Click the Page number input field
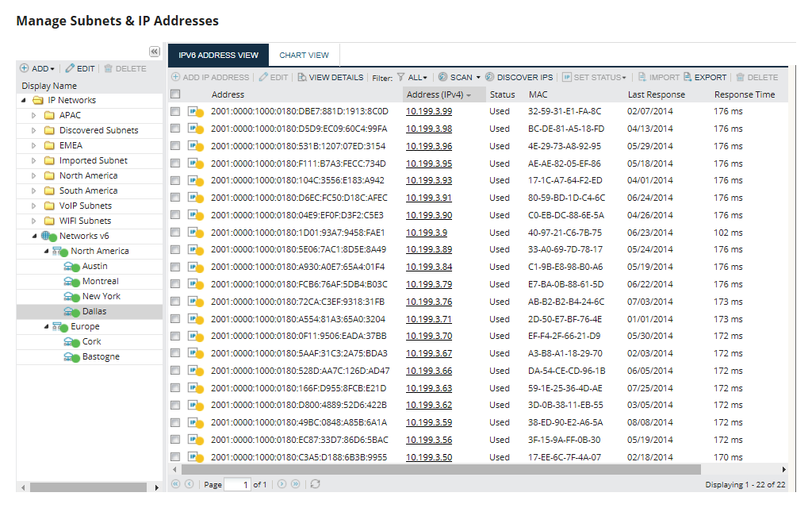812x508 pixels. [x=238, y=483]
